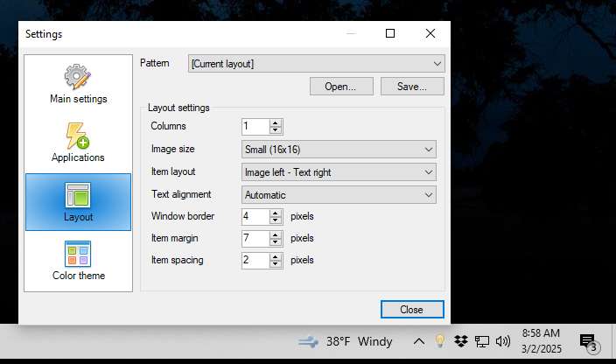Decrease the Item spacing value
Viewport: 616px width, 364px height.
276,264
